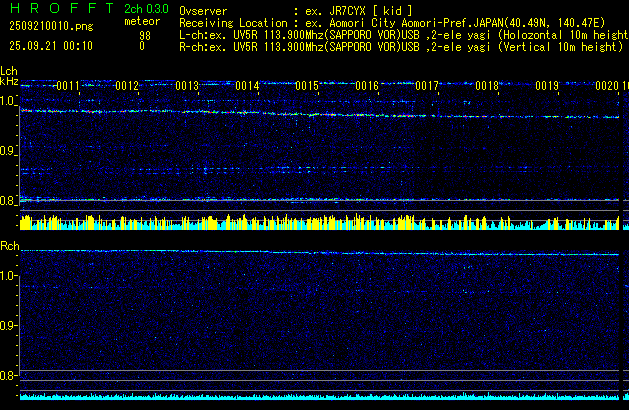
Task: Select the 25.09.21 00:10 timestamp
Action: [50, 46]
